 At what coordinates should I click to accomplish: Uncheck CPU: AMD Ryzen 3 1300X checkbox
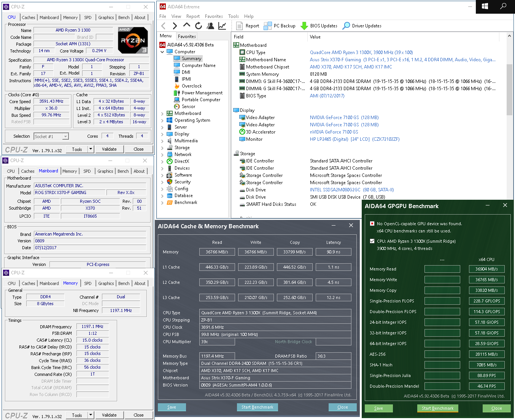click(x=372, y=241)
